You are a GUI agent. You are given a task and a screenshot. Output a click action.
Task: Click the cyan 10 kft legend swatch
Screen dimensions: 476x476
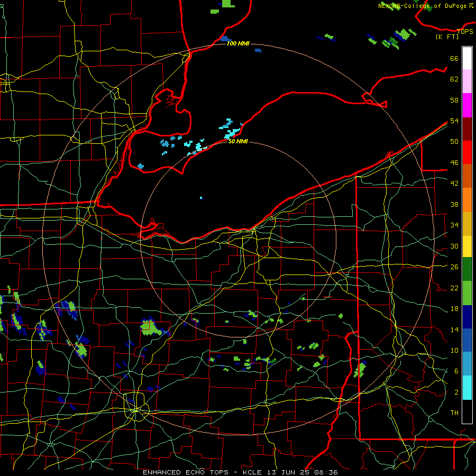467,387
